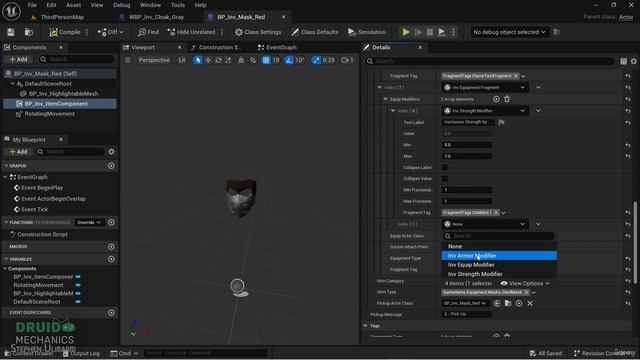The height and width of the screenshot is (360, 640).
Task: Toggle grid snapping in viewport
Action: [266, 60]
